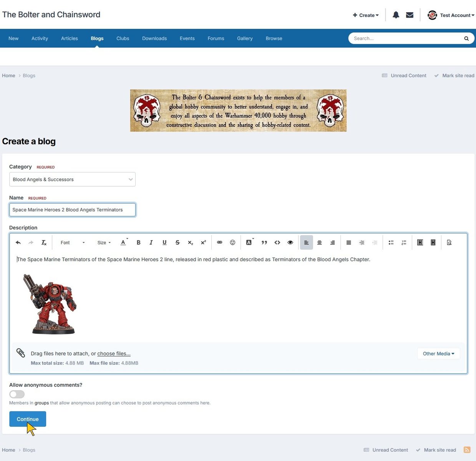
Task: Insert a bulleted list
Action: [x=391, y=242]
